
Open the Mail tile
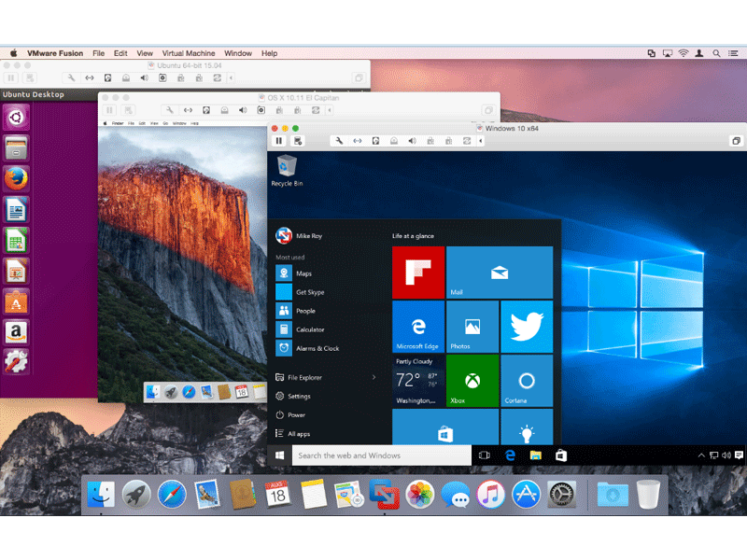coord(500,273)
